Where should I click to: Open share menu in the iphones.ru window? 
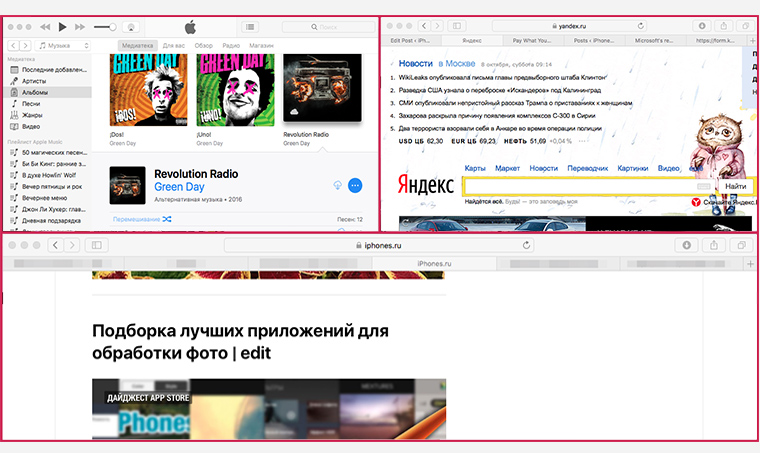click(x=714, y=245)
